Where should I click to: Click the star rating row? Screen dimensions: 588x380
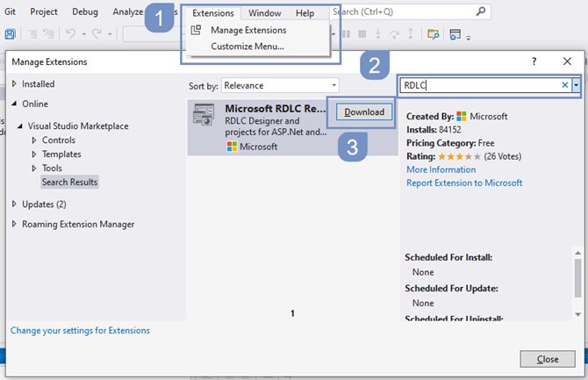pos(459,156)
